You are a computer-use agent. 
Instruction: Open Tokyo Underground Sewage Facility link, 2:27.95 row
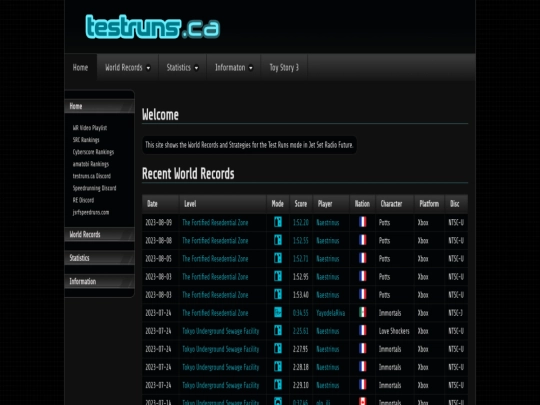[x=221, y=349]
